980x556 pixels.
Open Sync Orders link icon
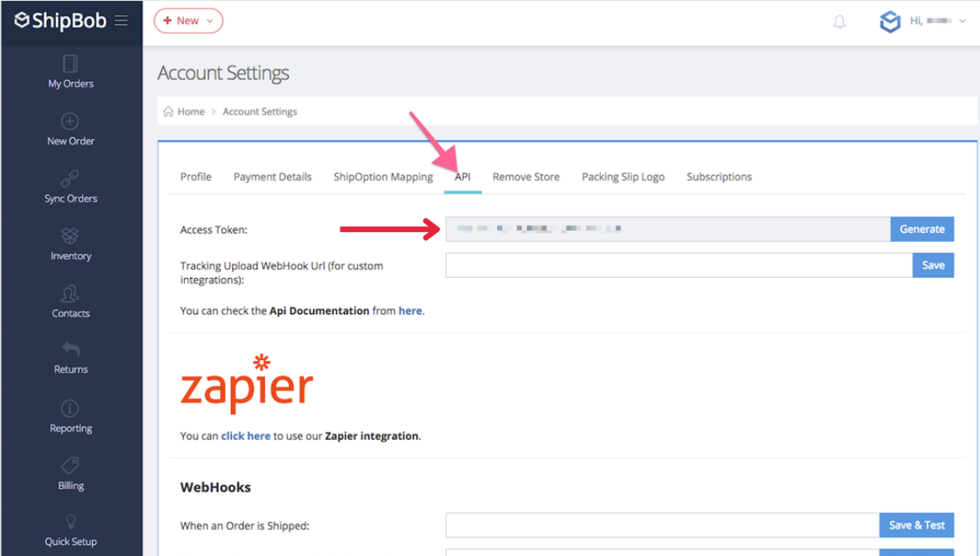(70, 178)
